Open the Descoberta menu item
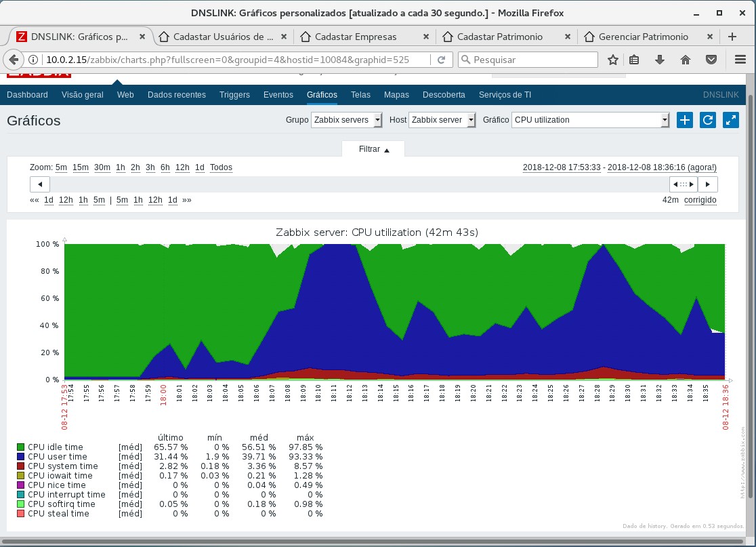Screen dimensions: 756x547 [x=444, y=94]
